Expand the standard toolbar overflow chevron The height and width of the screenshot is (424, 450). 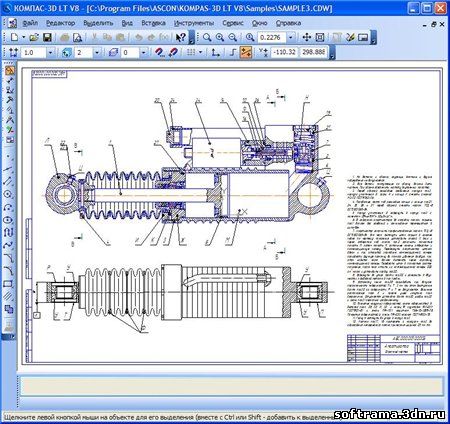tap(192, 38)
